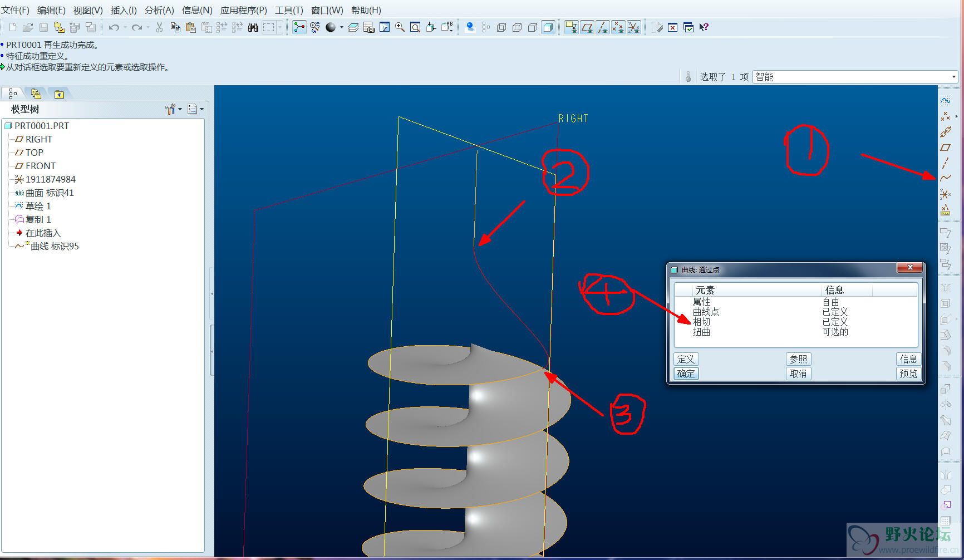Select the 相切 element row

pos(796,322)
